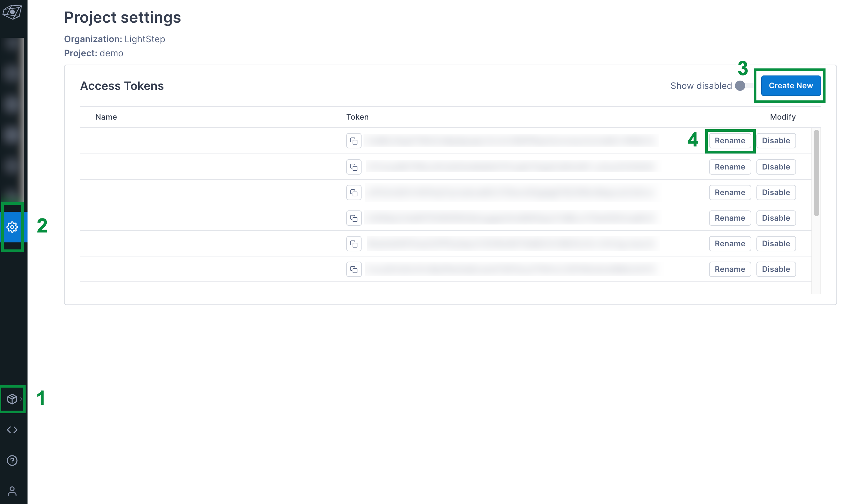Rename the fourth access token
This screenshot has height=504, width=846.
click(x=730, y=218)
